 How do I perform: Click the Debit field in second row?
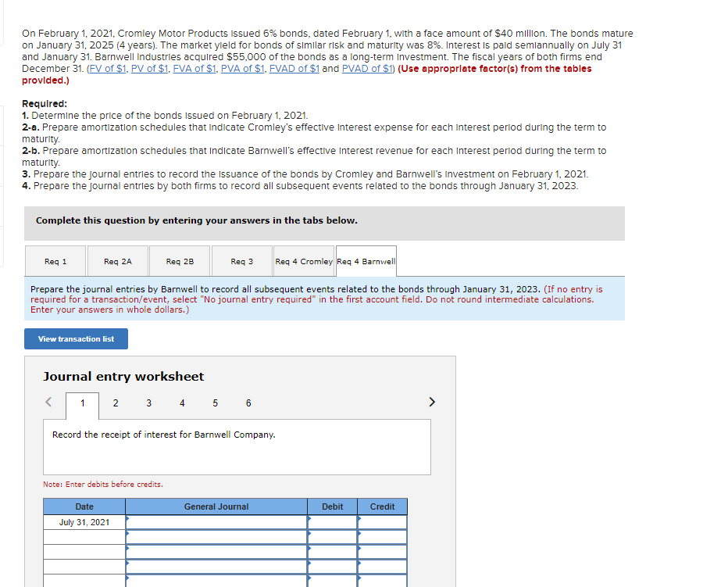(333, 537)
